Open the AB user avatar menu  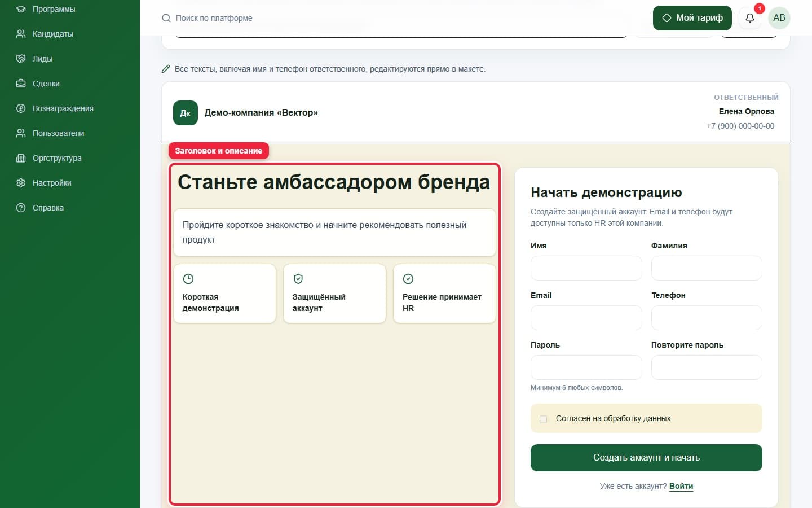click(779, 18)
